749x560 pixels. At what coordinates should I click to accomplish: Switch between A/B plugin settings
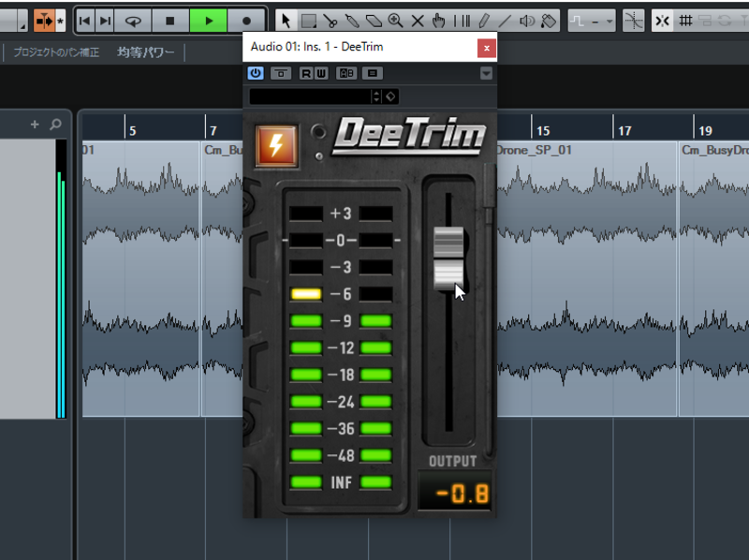click(x=346, y=73)
